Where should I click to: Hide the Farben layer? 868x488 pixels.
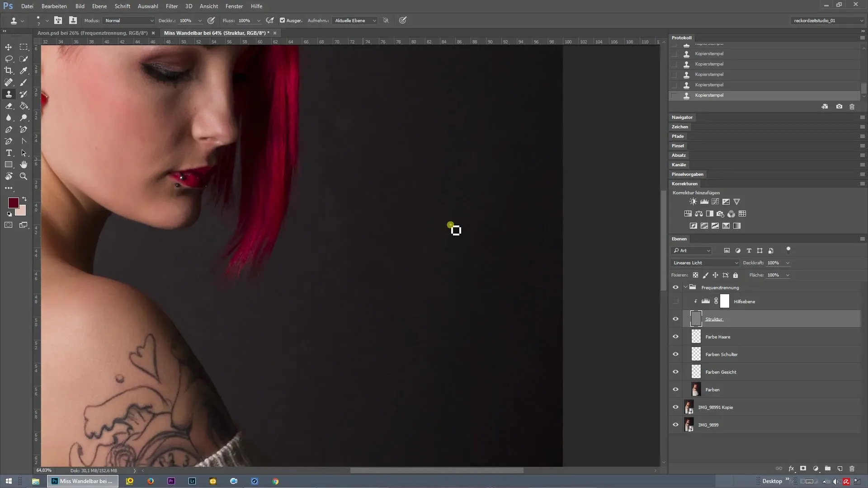(675, 389)
